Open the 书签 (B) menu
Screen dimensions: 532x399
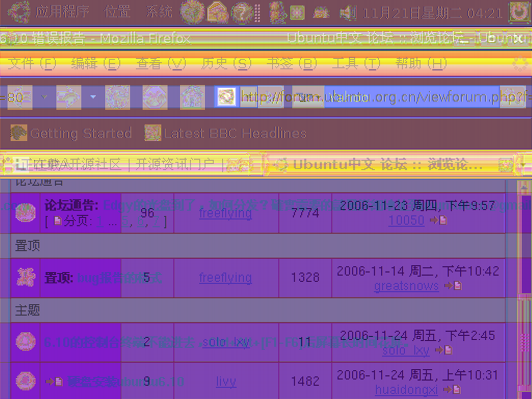292,64
